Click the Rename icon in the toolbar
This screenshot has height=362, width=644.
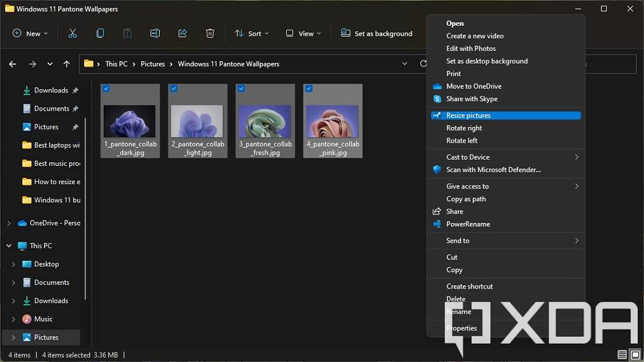click(154, 33)
